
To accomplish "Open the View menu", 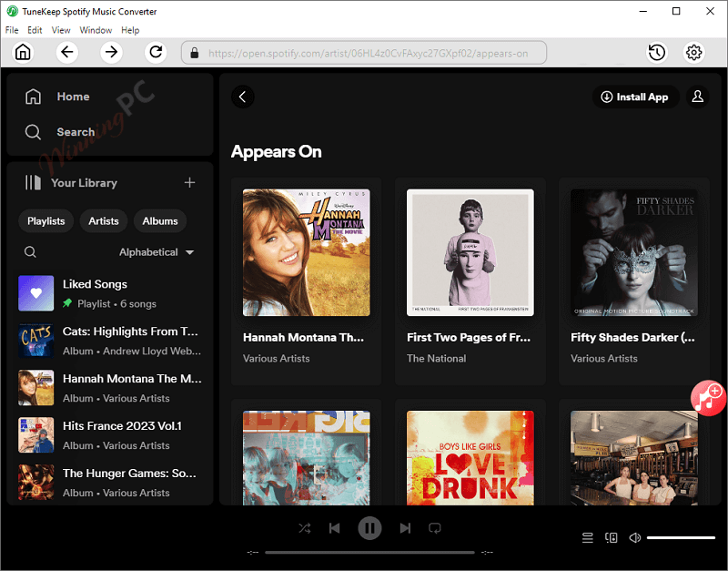I will [x=61, y=30].
